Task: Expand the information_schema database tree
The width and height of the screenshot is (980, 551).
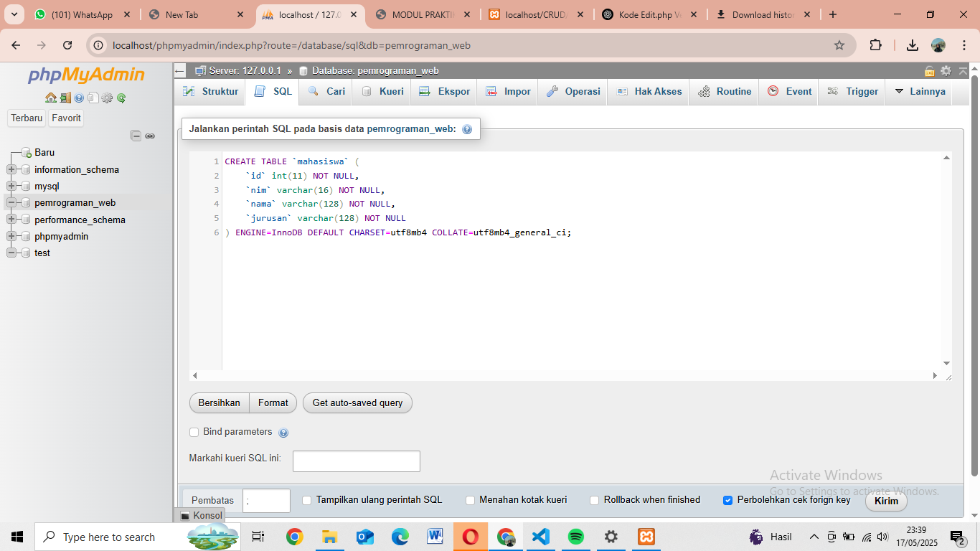Action: [11, 170]
